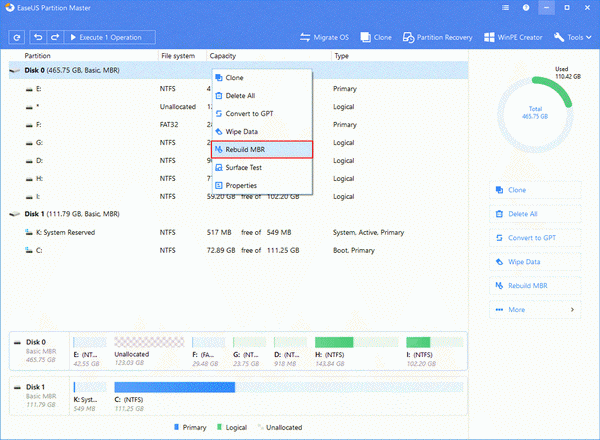Collapse the Disk 1 partition list
This screenshot has height=440, width=600.
click(x=13, y=215)
